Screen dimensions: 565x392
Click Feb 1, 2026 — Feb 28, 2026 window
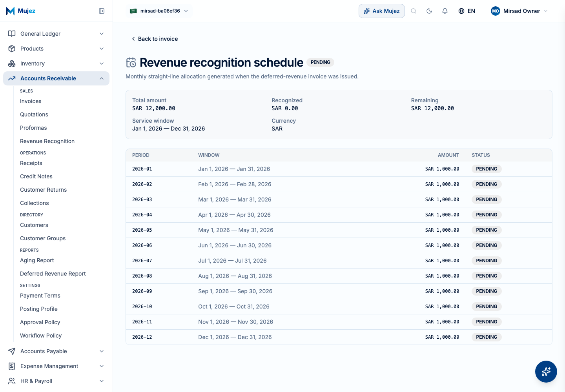(235, 184)
